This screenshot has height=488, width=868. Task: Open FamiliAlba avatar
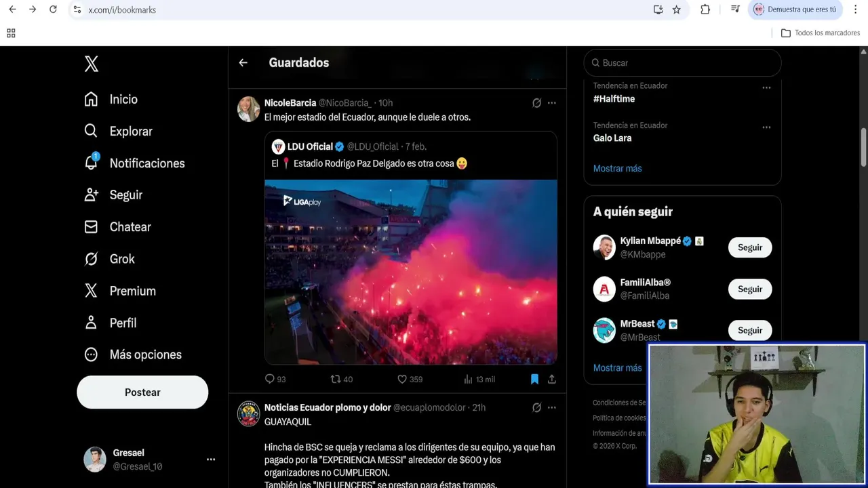click(604, 289)
